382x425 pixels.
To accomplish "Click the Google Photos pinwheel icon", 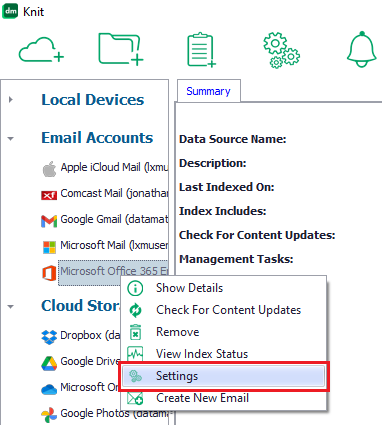I will click(49, 415).
